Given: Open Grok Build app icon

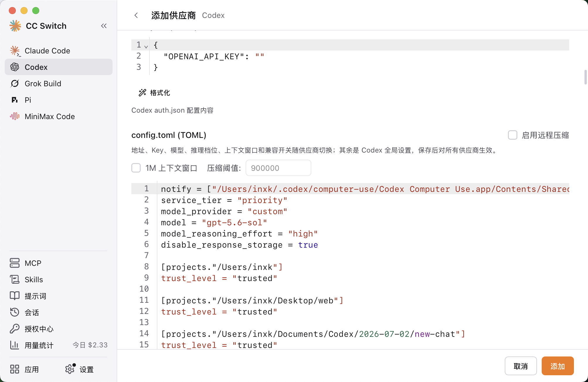Looking at the screenshot, I should coord(15,84).
